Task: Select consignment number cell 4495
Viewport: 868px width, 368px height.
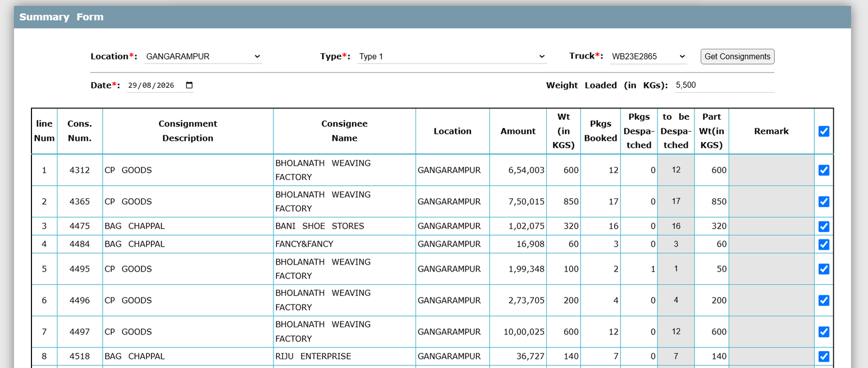Action: [80, 269]
